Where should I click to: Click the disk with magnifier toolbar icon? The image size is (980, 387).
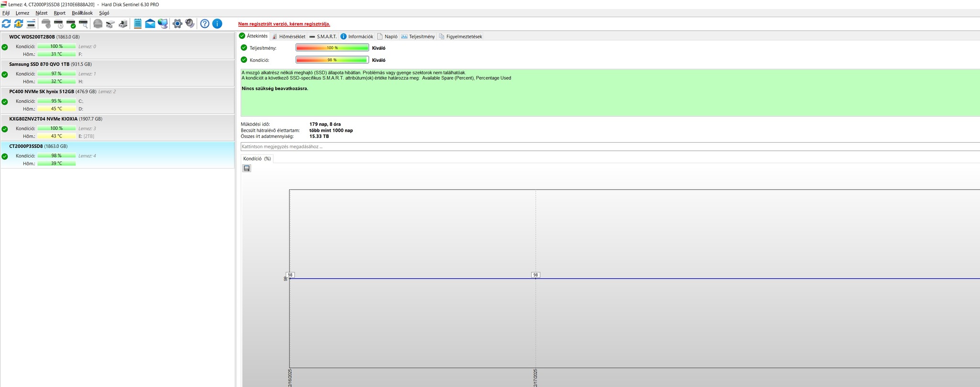coord(84,23)
